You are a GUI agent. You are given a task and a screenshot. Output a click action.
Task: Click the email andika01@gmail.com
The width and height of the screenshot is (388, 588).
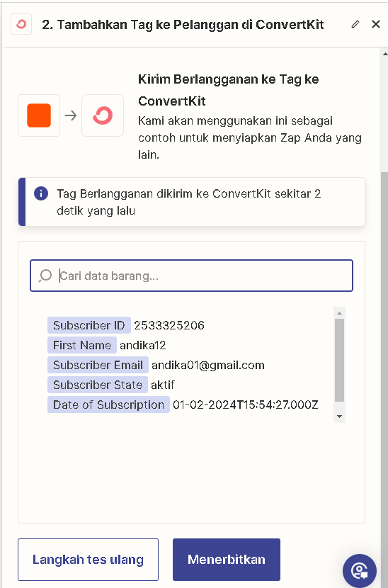208,365
